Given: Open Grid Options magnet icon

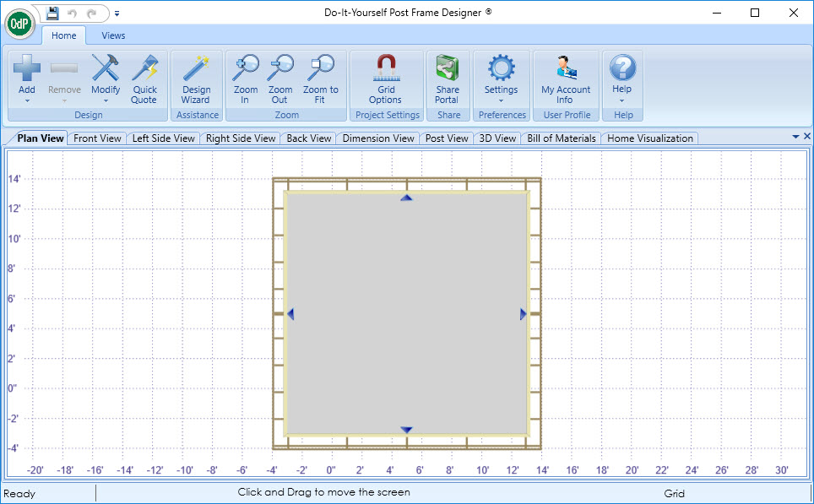Looking at the screenshot, I should 386,68.
